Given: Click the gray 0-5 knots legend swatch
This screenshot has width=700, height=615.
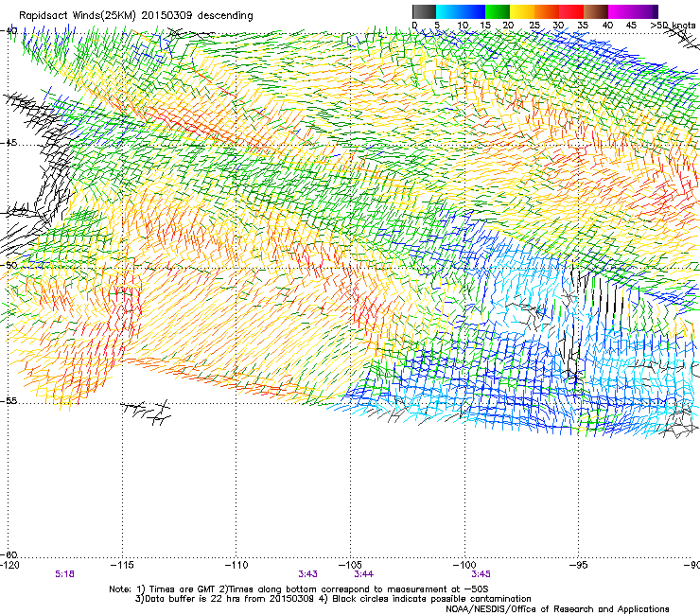Looking at the screenshot, I should tap(424, 11).
